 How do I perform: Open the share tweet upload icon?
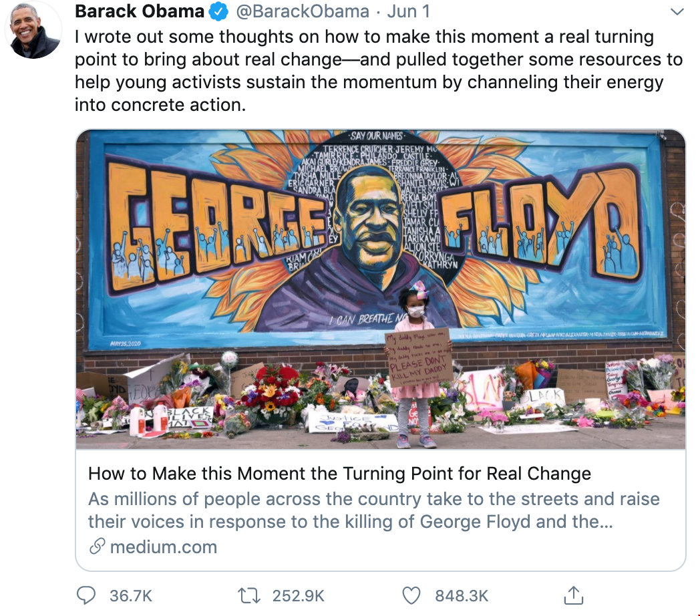574,595
